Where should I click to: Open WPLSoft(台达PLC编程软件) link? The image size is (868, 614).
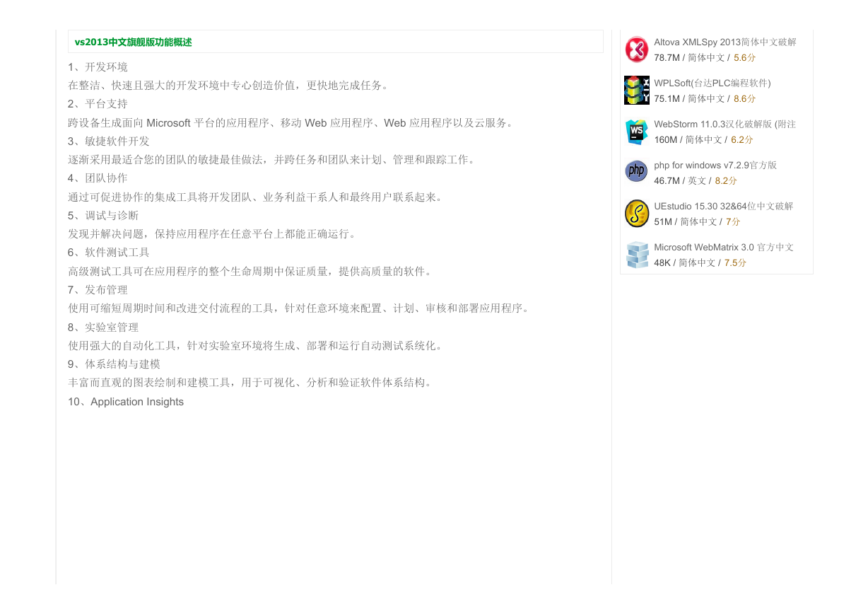pyautogui.click(x=712, y=83)
